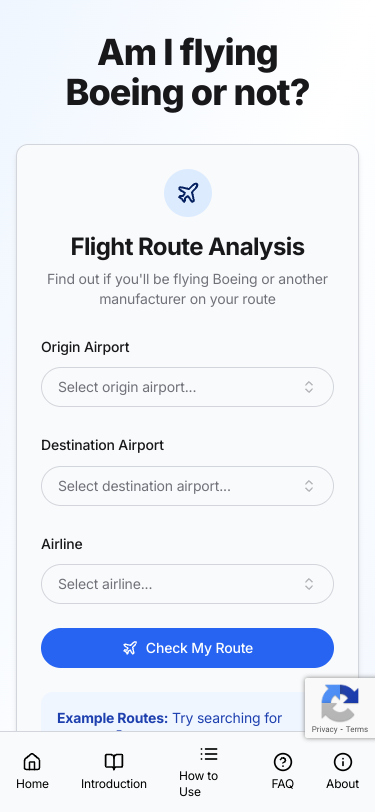Click the About info circle icon

pyautogui.click(x=342, y=762)
